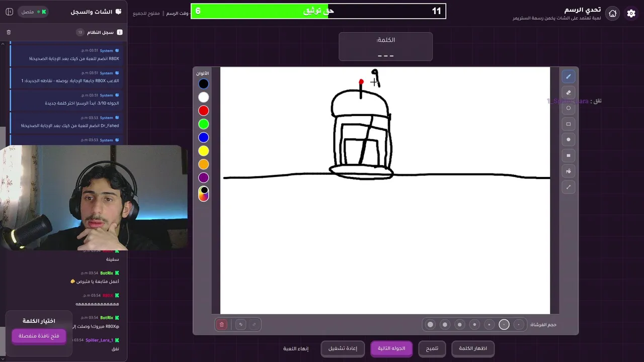
Task: Select the eraser tool
Action: pyautogui.click(x=569, y=93)
